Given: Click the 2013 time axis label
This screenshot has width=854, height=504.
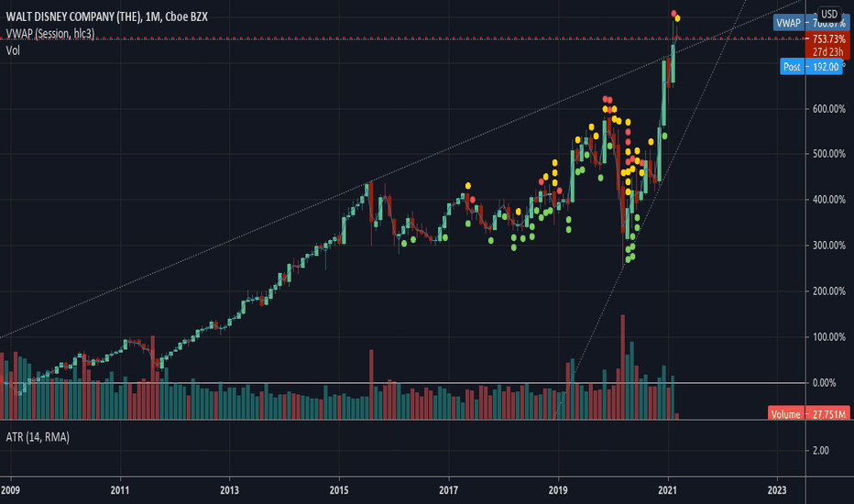Looking at the screenshot, I should click(x=229, y=490).
